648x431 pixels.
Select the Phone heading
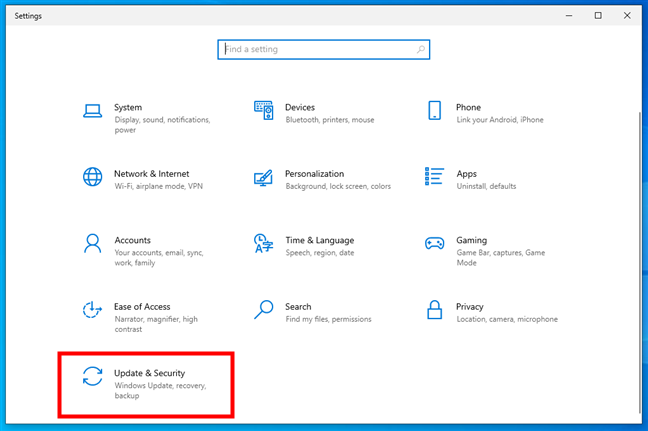(469, 107)
